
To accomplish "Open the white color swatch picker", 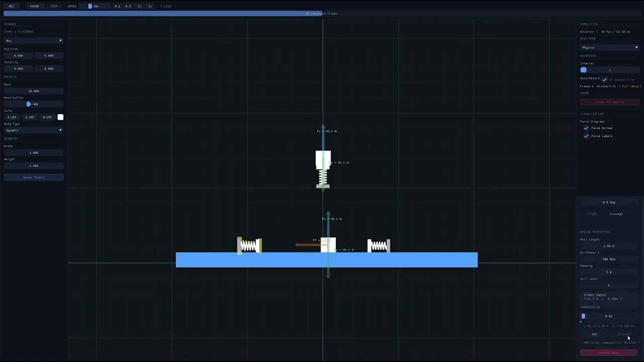I will (60, 117).
